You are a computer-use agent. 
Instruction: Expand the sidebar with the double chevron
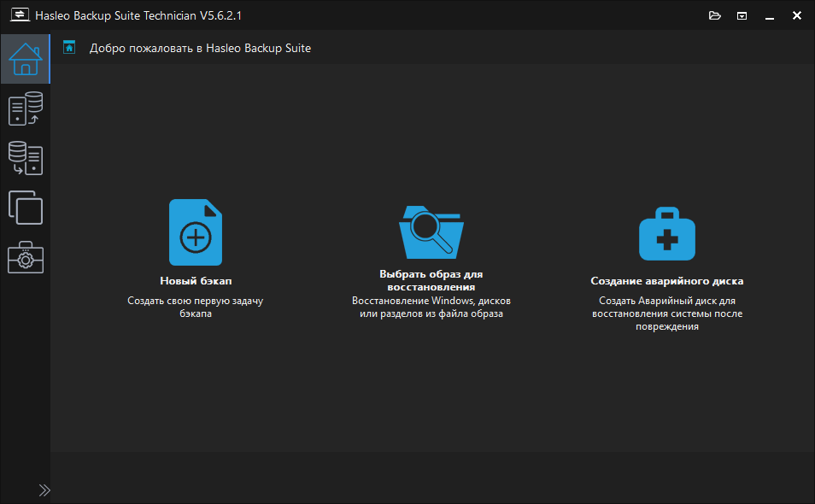coord(44,489)
